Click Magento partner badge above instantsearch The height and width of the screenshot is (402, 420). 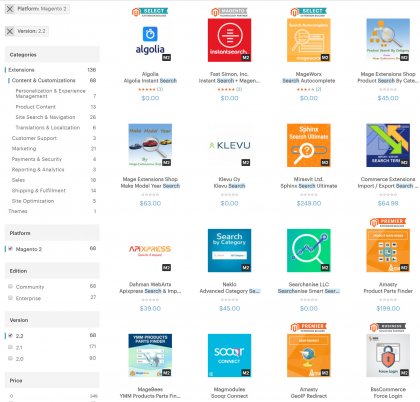[229, 12]
